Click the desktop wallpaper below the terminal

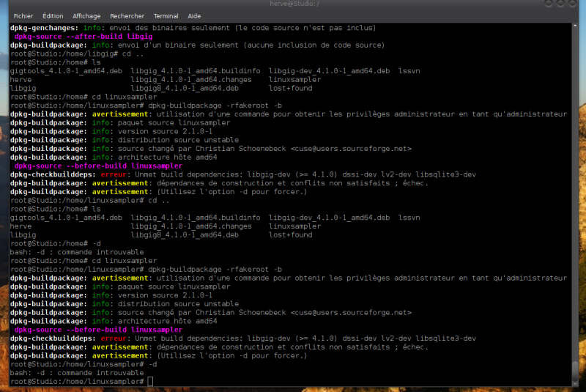point(293,389)
